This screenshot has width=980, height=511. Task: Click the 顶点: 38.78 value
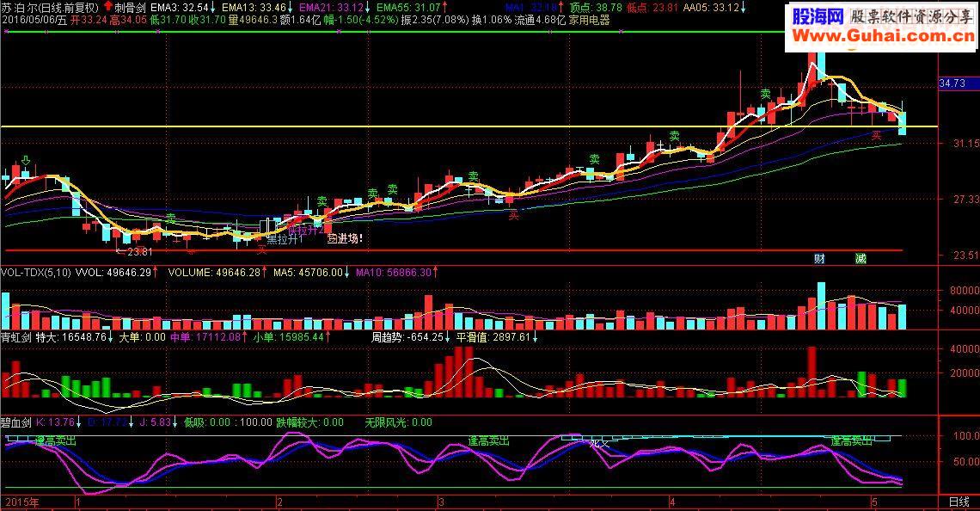596,8
